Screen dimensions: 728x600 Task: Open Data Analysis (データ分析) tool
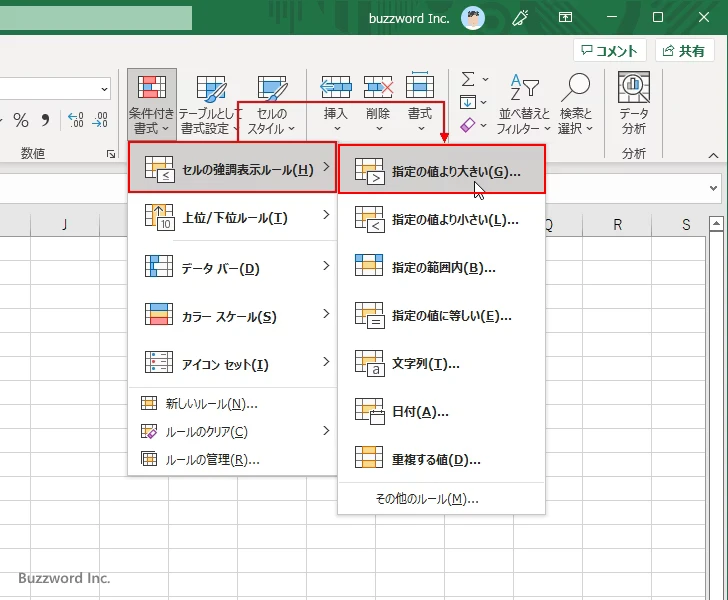(x=633, y=90)
